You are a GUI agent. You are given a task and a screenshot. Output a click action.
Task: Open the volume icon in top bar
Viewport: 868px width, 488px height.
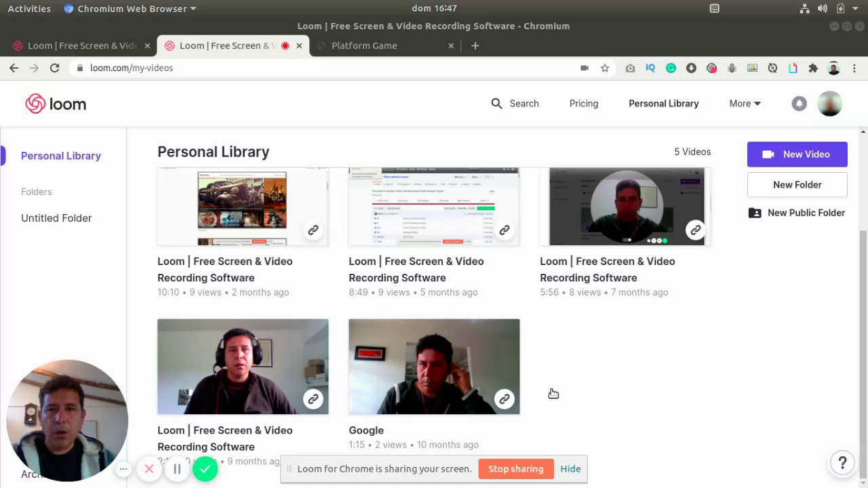823,8
